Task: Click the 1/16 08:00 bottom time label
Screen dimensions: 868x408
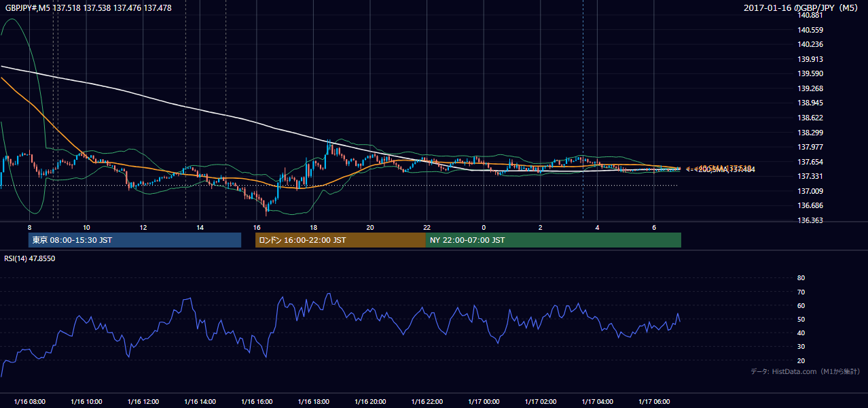Action: tap(29, 402)
